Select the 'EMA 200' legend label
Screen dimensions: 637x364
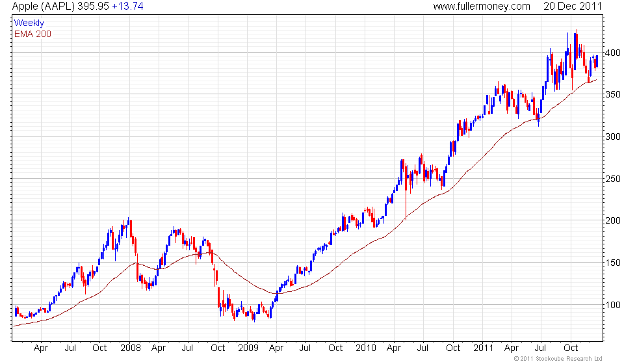32,34
